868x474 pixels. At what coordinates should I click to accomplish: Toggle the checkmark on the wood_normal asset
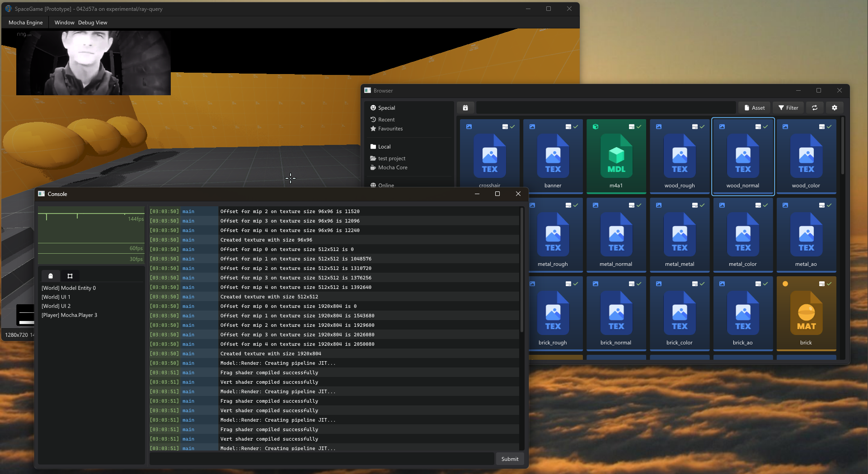pyautogui.click(x=766, y=127)
